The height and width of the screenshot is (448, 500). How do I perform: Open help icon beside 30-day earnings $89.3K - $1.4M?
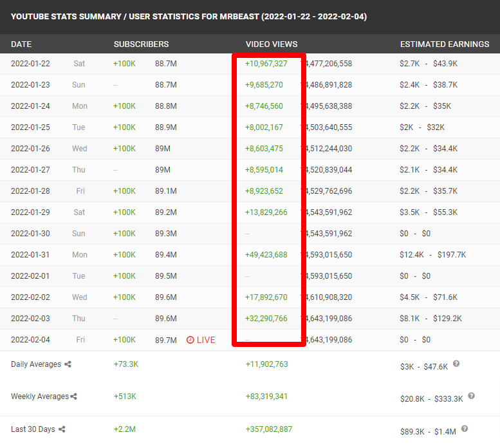tap(465, 429)
